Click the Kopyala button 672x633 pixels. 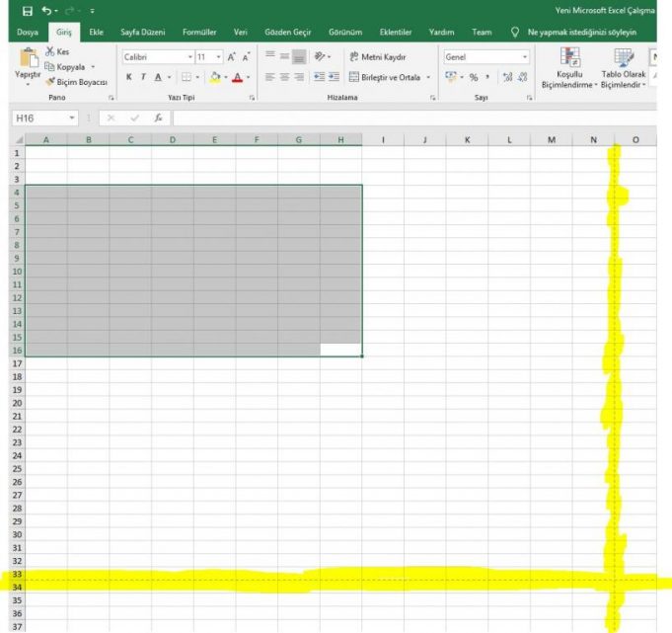[65, 67]
